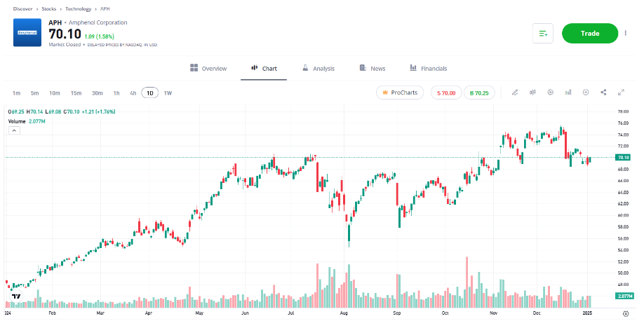This screenshot has height=335, width=644.
Task: Select the 5m timeframe
Action: pos(35,93)
